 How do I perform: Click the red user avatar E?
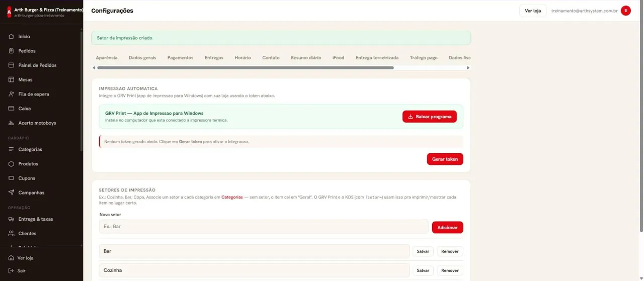(626, 11)
